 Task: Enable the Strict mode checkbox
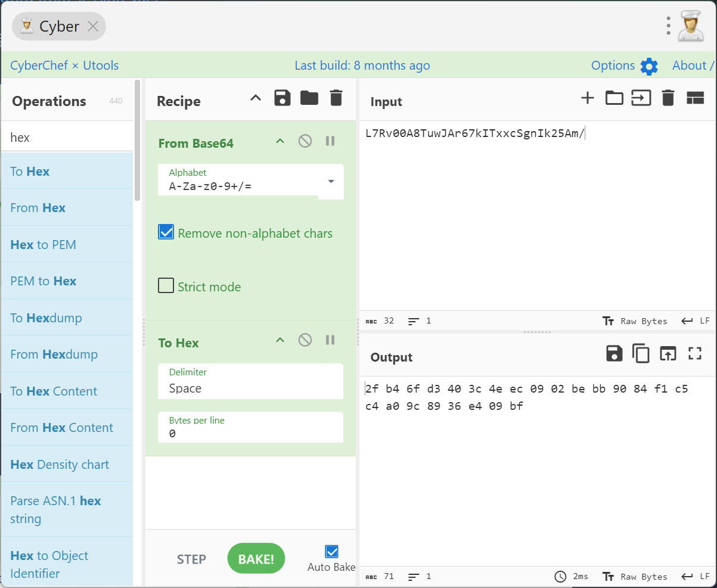[x=166, y=286]
